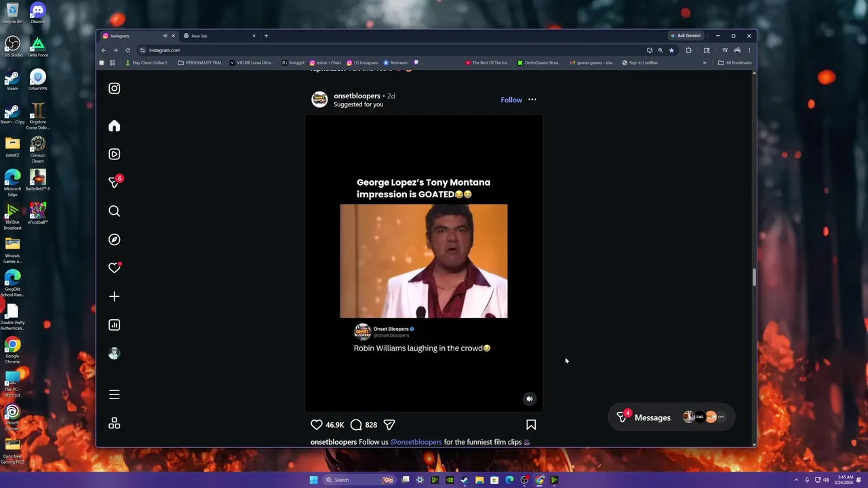Share the onsetbloopers post via paper plane
868x488 pixels.
pos(389,425)
